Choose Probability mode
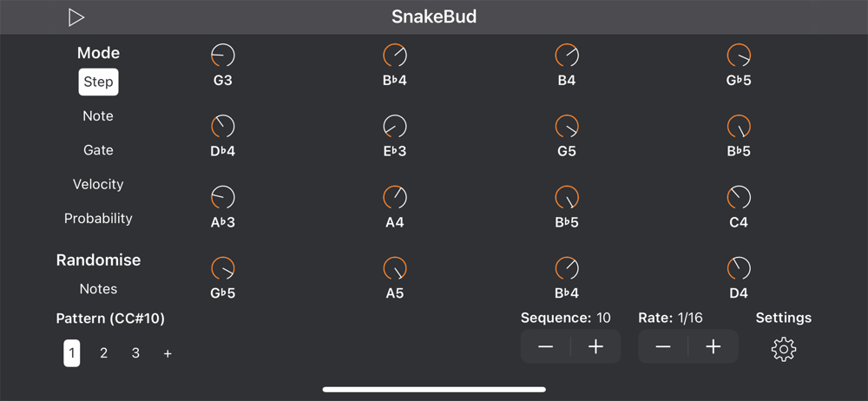 coord(98,219)
